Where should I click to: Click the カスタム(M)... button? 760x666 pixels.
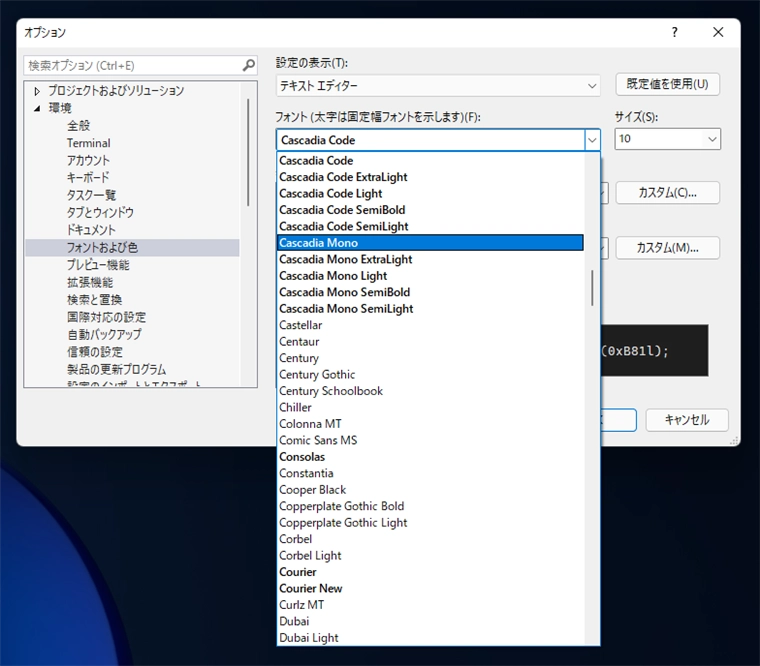click(667, 248)
